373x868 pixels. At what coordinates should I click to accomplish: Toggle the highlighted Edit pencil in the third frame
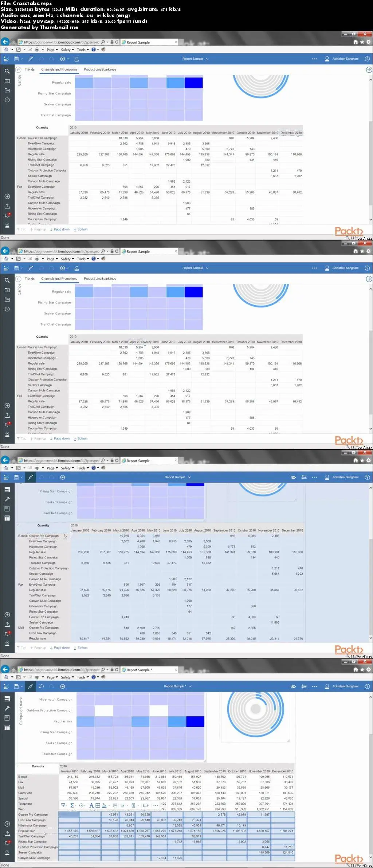[x=31, y=477]
